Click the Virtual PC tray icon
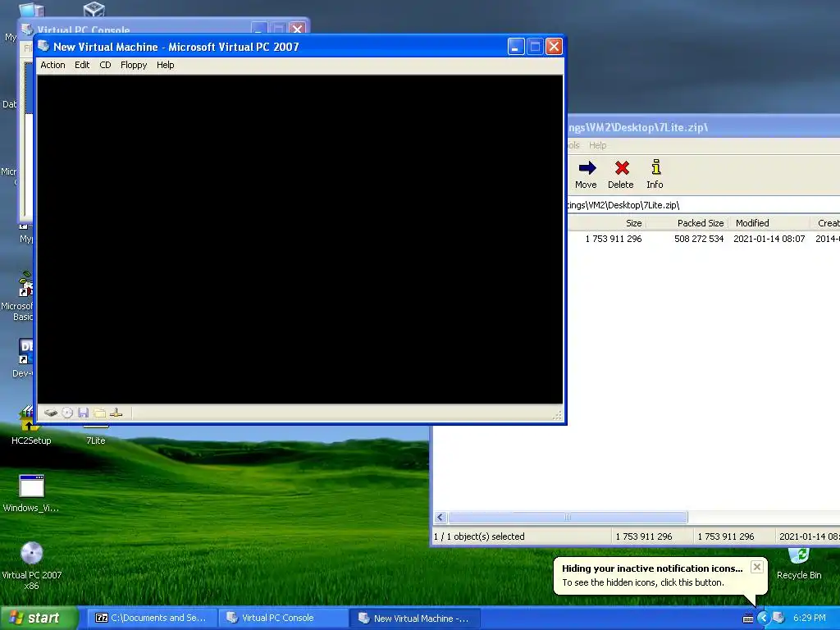 (x=778, y=619)
